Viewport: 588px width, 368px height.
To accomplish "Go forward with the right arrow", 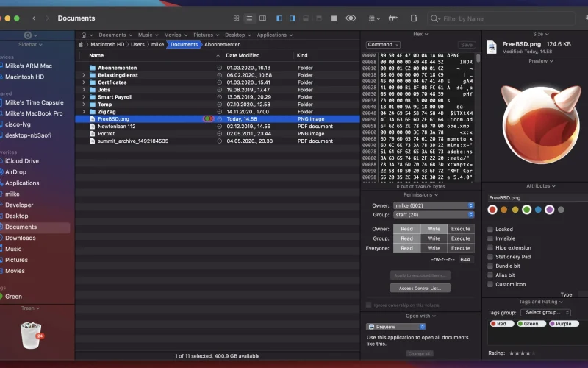I will point(47,18).
